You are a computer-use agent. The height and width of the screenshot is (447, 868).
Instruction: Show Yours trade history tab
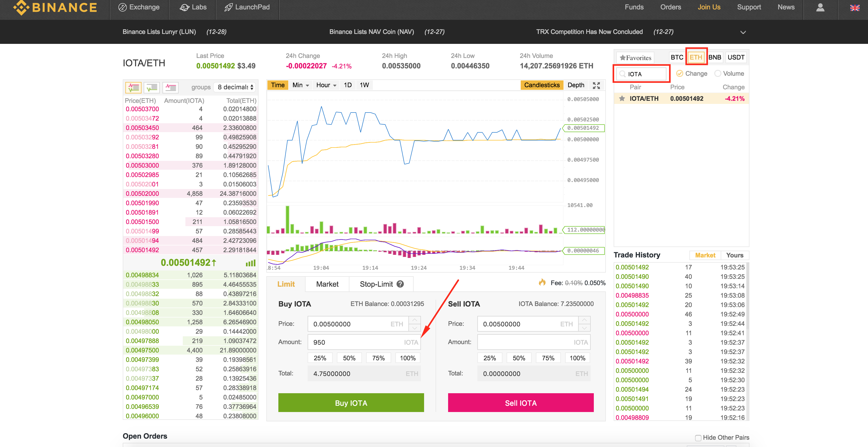735,255
